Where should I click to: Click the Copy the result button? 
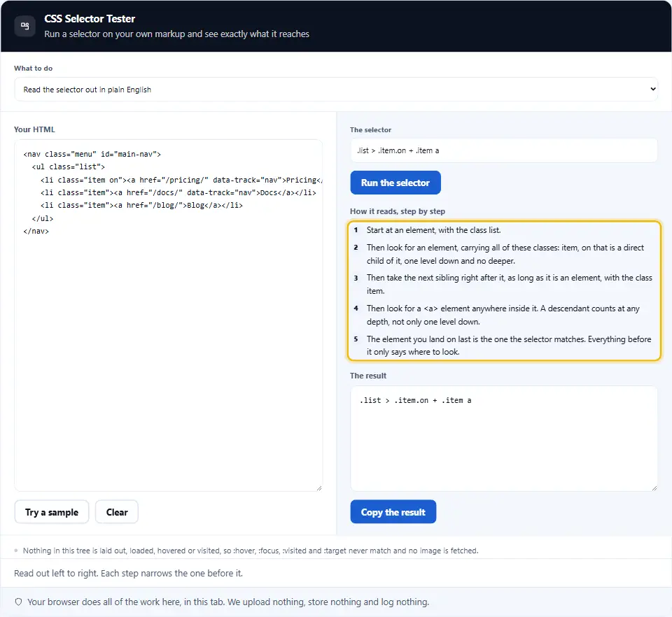coord(393,512)
